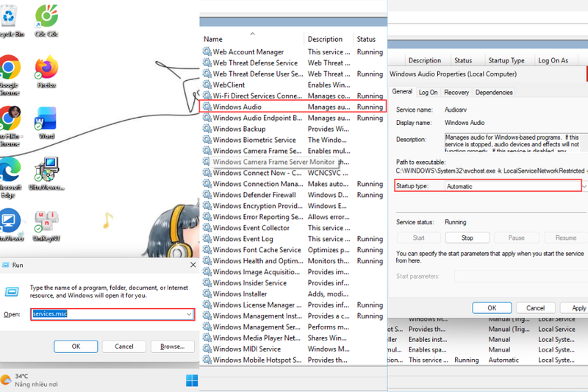588x392 pixels.
Task: Click the Browse... button in Run
Action: click(173, 346)
